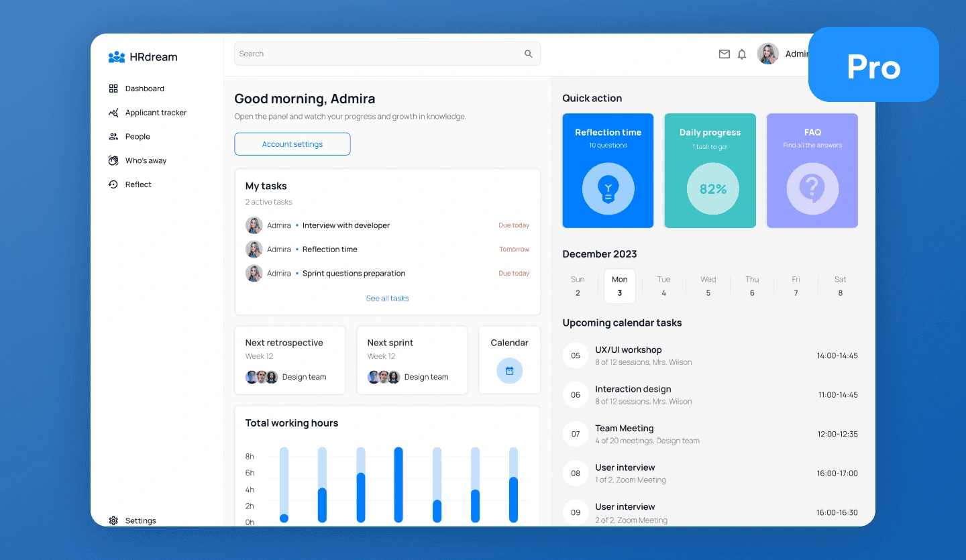Select the Applicant tracker icon
Viewport: 966px width, 560px height.
pos(114,112)
